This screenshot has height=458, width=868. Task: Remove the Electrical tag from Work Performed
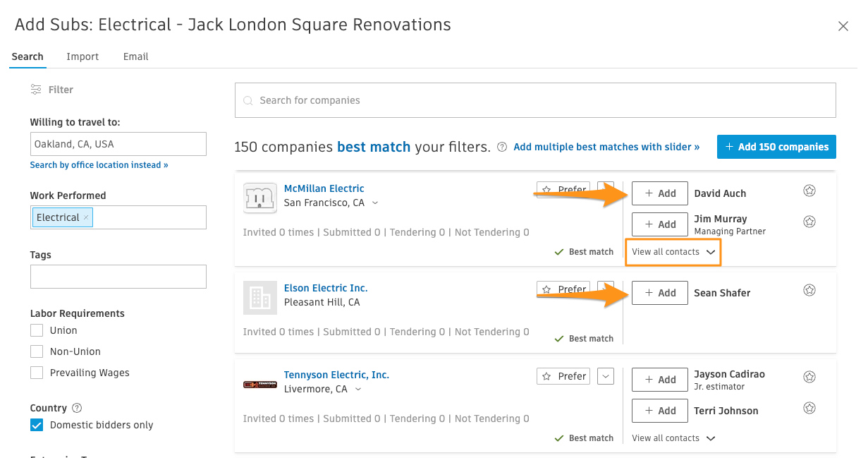[86, 217]
